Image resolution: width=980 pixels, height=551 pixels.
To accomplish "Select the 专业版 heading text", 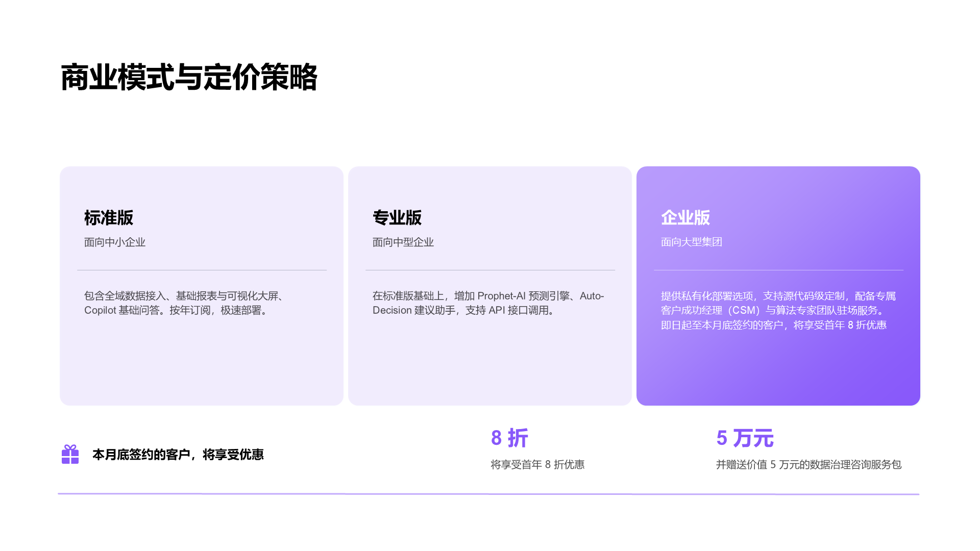I will pos(397,217).
